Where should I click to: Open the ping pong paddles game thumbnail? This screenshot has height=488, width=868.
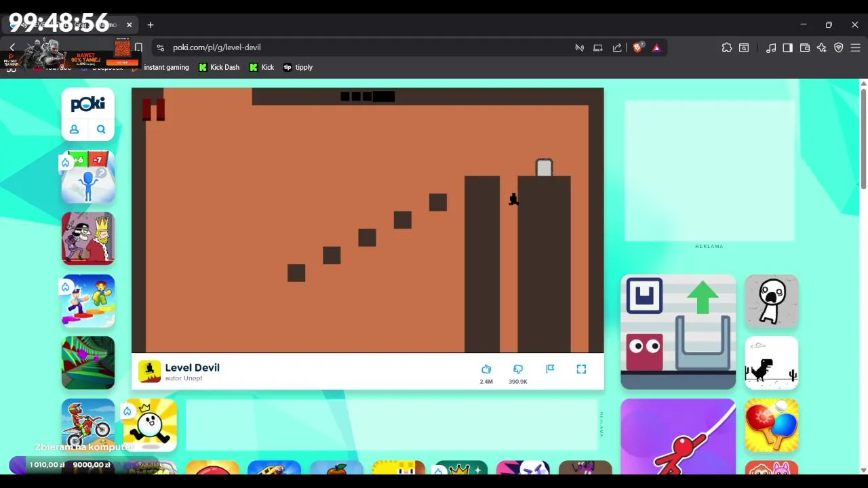click(x=772, y=425)
